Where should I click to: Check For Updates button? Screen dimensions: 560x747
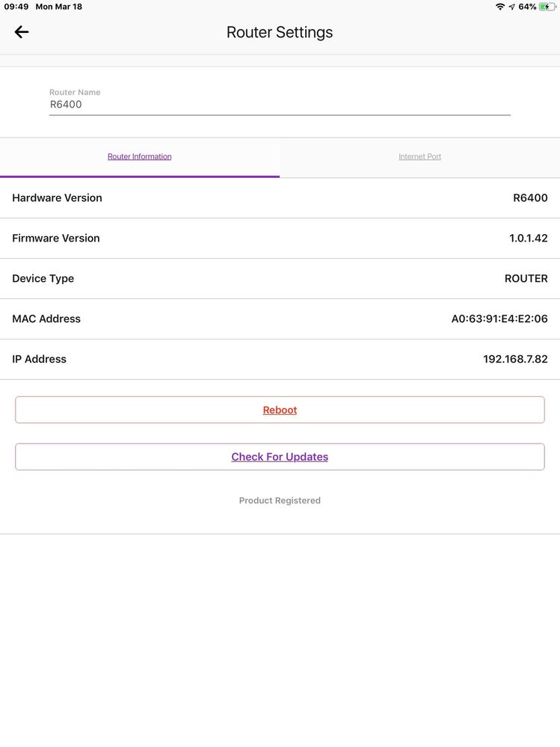pyautogui.click(x=280, y=457)
